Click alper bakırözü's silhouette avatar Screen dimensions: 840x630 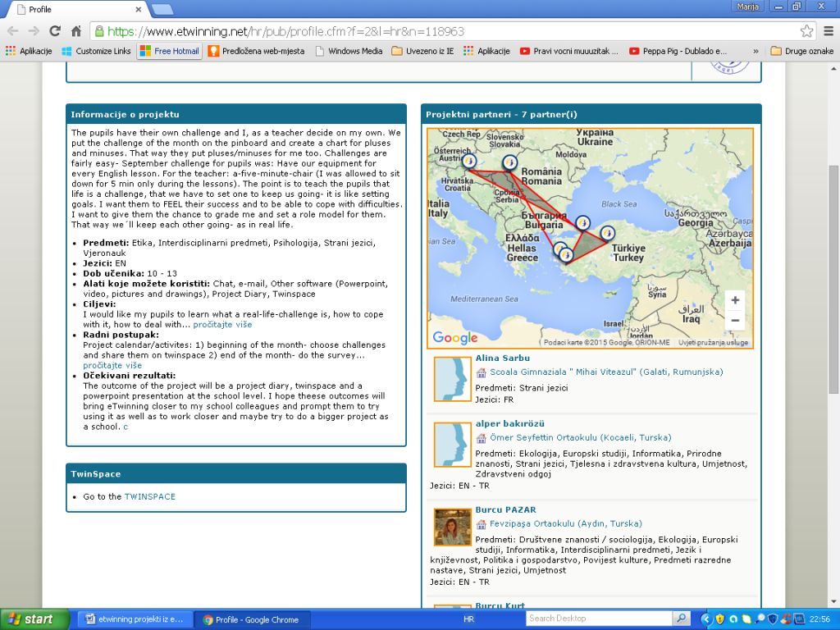(x=453, y=445)
